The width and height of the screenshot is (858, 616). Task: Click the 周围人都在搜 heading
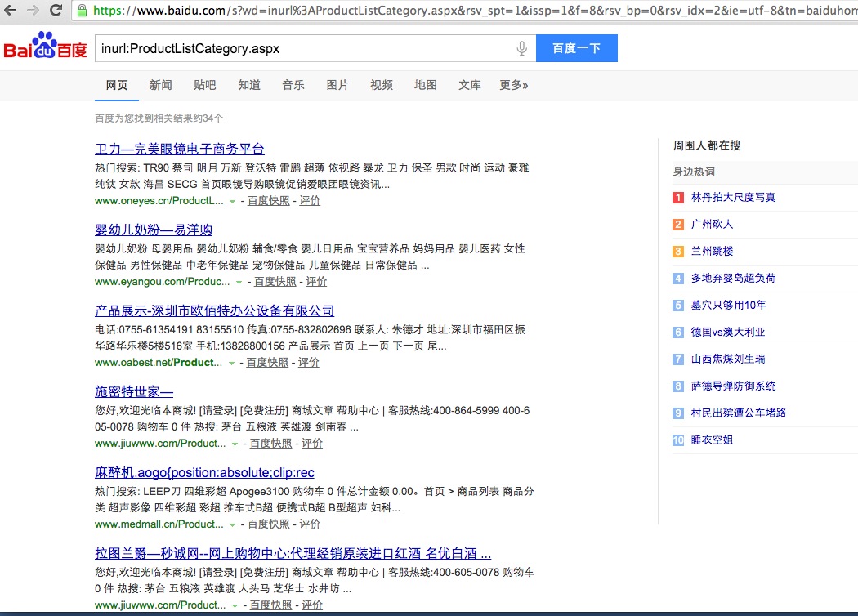tap(707, 145)
